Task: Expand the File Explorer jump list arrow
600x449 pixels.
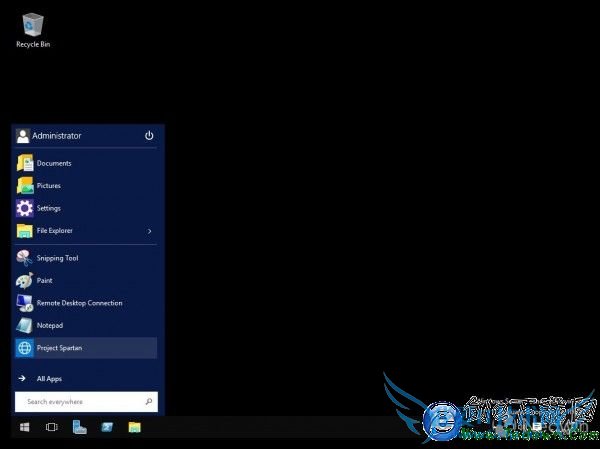Action: coord(150,231)
